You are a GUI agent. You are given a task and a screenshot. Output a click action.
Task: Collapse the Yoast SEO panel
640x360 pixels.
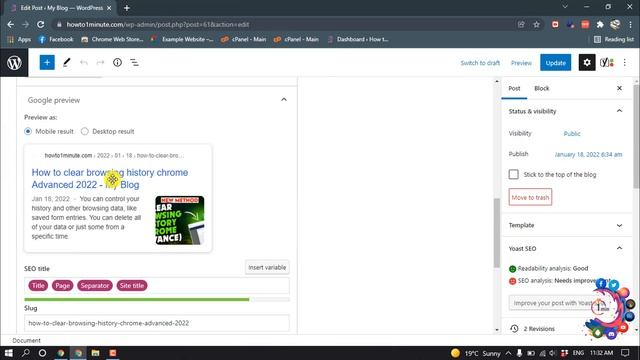click(x=619, y=248)
